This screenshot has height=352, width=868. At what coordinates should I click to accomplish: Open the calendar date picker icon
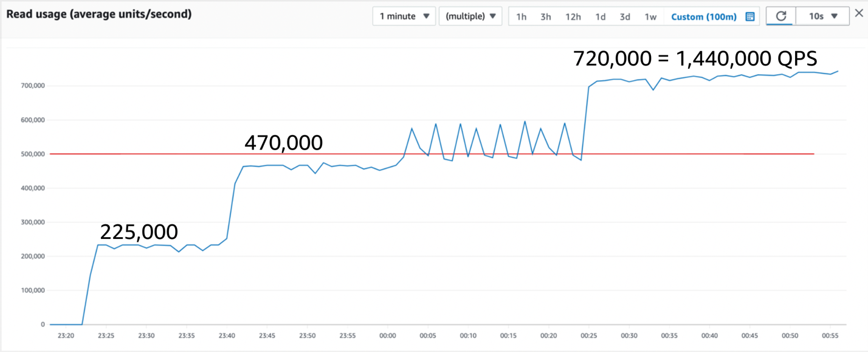tap(749, 16)
